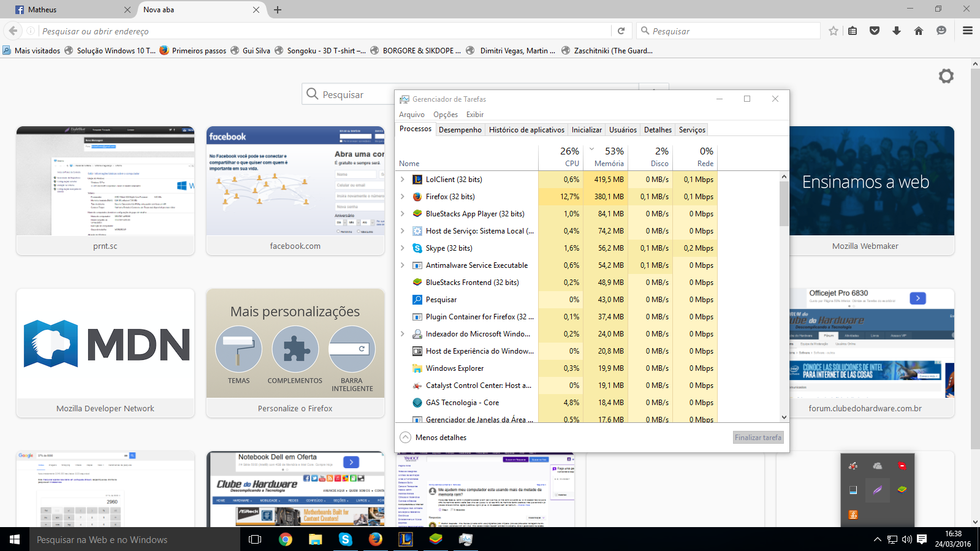
Task: Go to the Firefox home page icon
Action: (919, 31)
